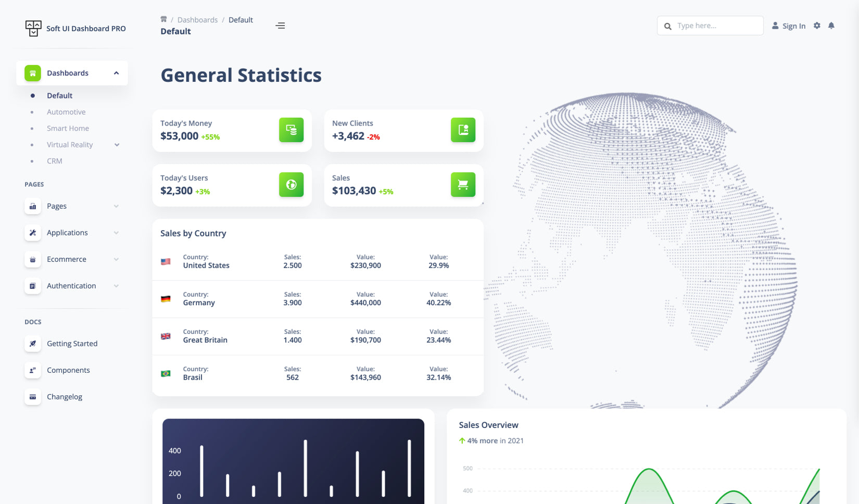859x504 pixels.
Task: Click the dotted globe graphic
Action: [x=640, y=250]
